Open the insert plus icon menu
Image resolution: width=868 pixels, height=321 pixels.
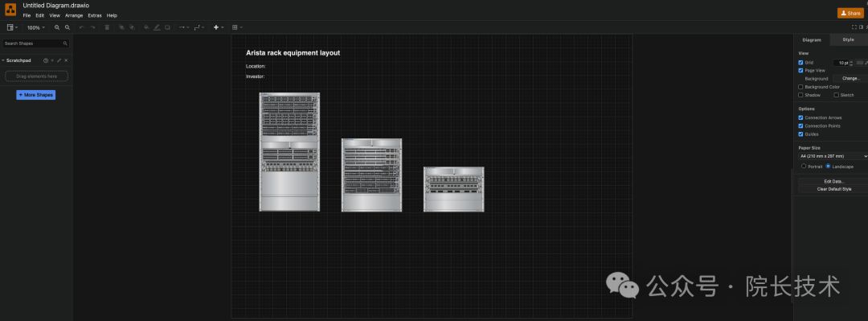point(219,27)
